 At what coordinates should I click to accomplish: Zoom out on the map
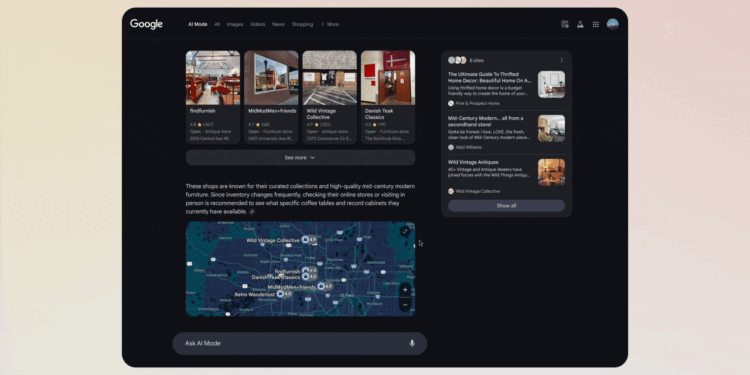pyautogui.click(x=405, y=305)
